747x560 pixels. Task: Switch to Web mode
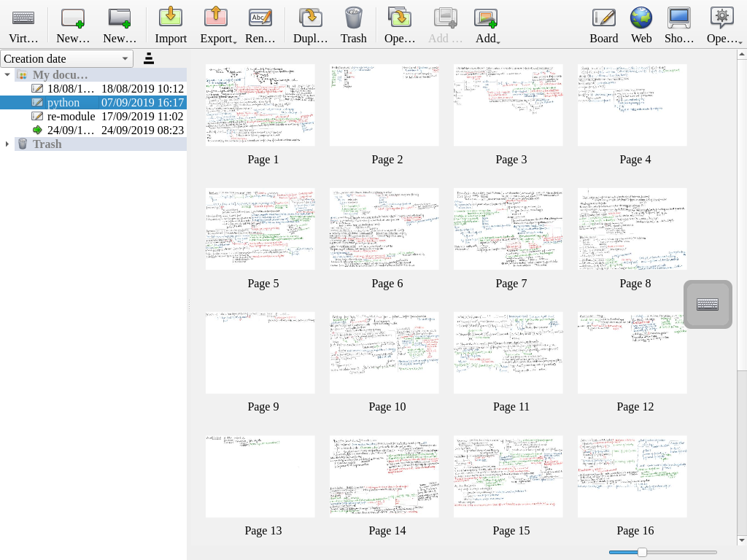pos(640,24)
